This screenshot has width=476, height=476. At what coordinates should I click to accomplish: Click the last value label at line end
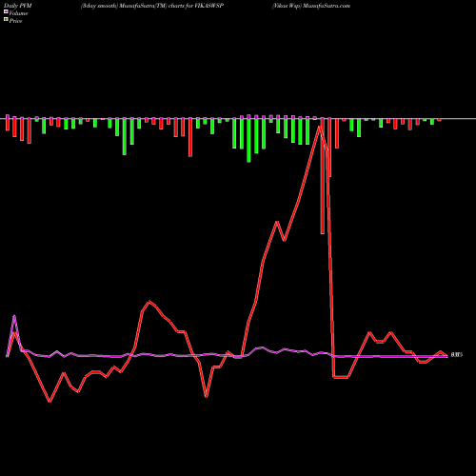457,355
